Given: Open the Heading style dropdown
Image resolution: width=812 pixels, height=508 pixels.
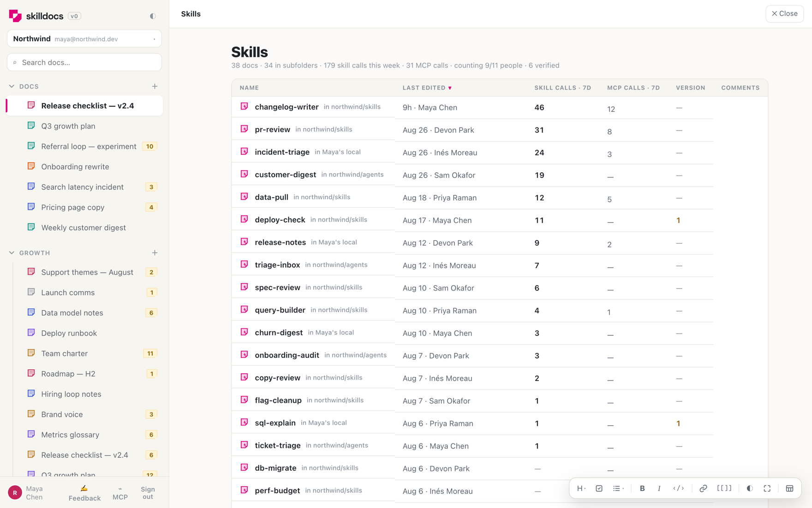Looking at the screenshot, I should coord(581,489).
